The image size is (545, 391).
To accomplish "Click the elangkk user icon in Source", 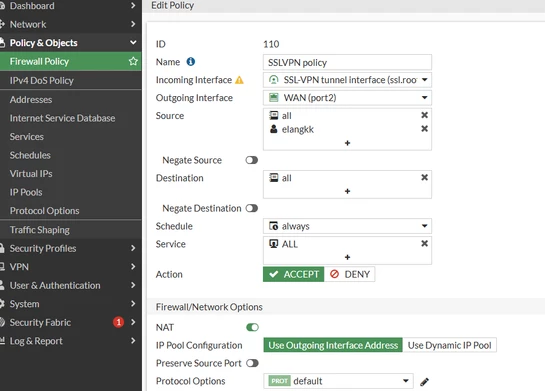I will 274,129.
